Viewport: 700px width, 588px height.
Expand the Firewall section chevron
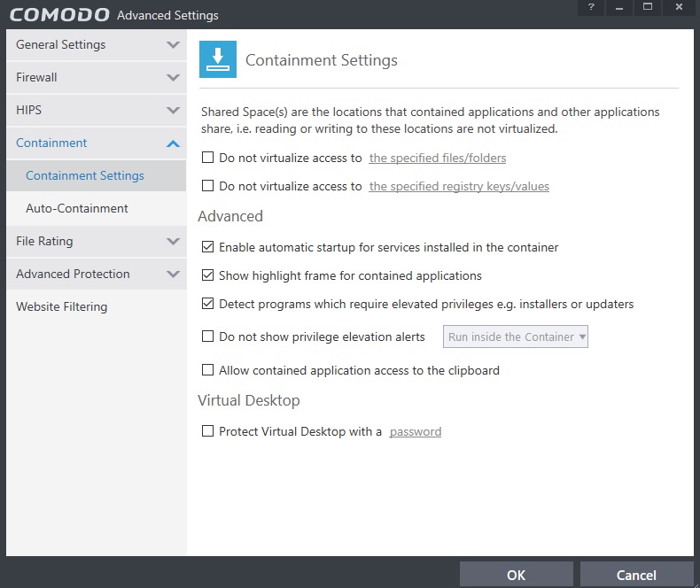point(173,78)
